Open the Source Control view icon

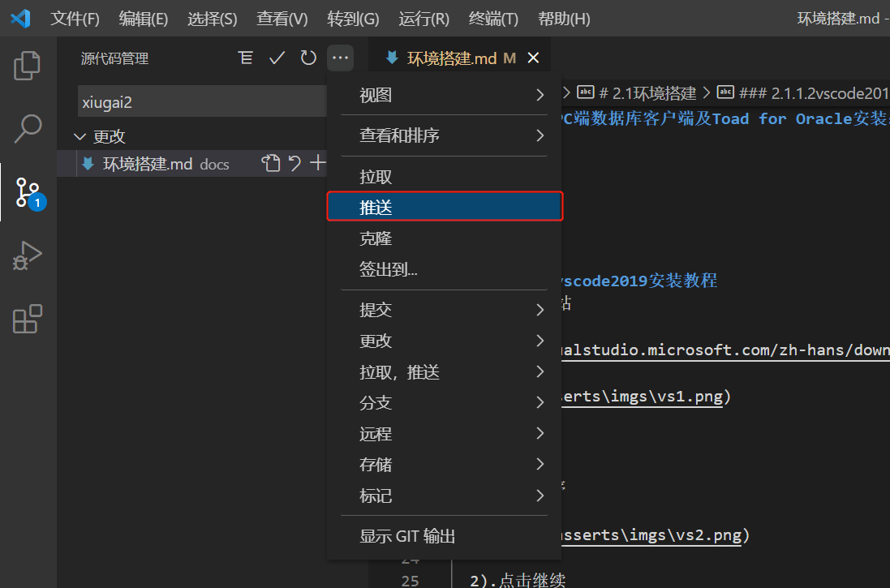(28, 192)
